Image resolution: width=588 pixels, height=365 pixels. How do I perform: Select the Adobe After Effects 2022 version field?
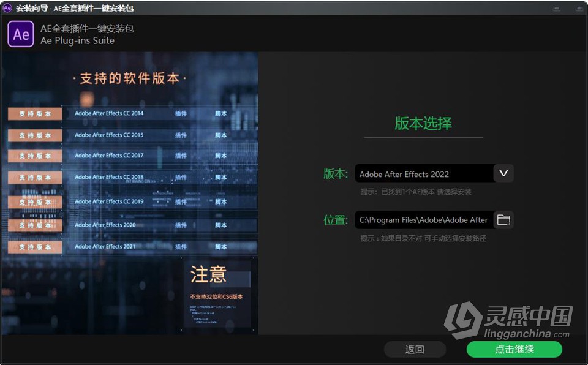click(424, 173)
